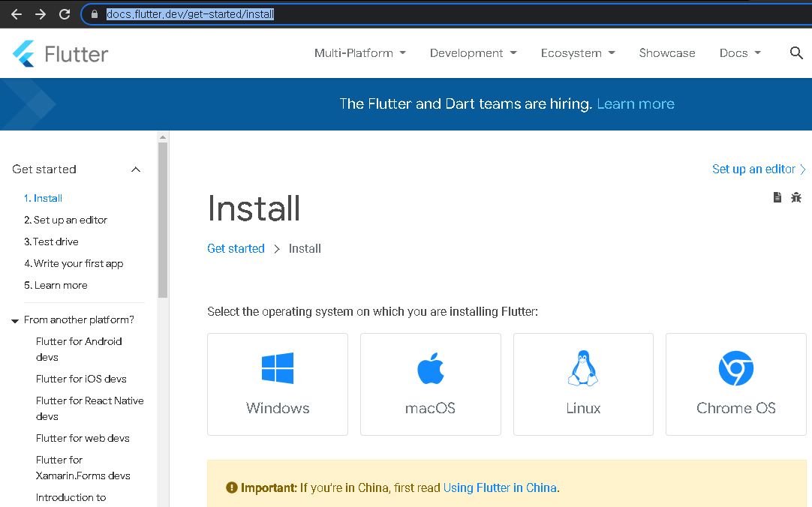This screenshot has height=507, width=812.
Task: Click the Chrome OS label text
Action: click(x=736, y=408)
